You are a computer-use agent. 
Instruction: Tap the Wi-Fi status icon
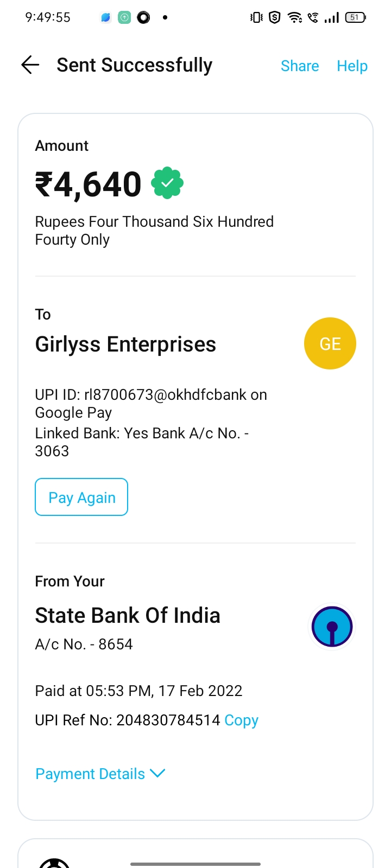click(x=294, y=17)
